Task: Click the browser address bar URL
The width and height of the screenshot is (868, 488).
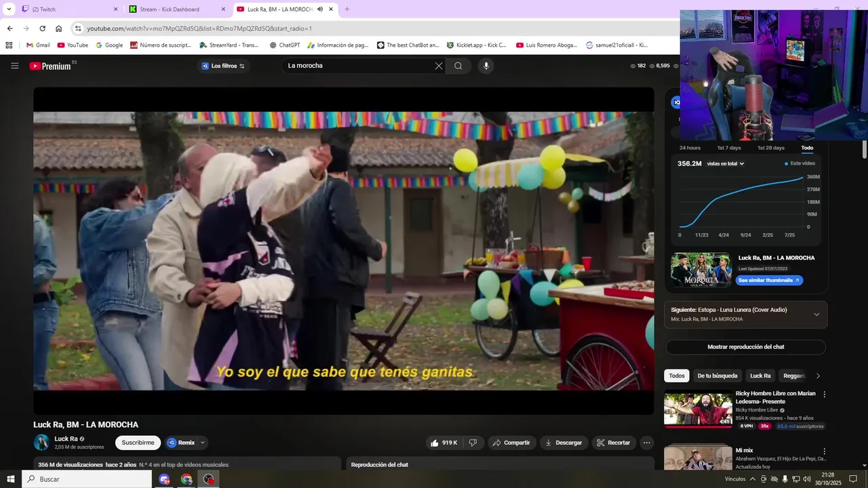Action: pyautogui.click(x=199, y=28)
